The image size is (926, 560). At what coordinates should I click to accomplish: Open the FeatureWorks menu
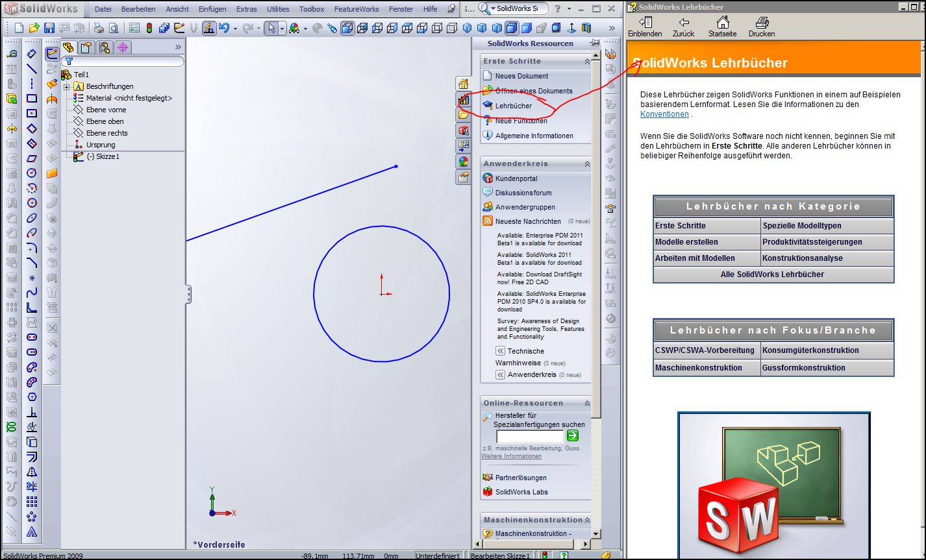357,9
